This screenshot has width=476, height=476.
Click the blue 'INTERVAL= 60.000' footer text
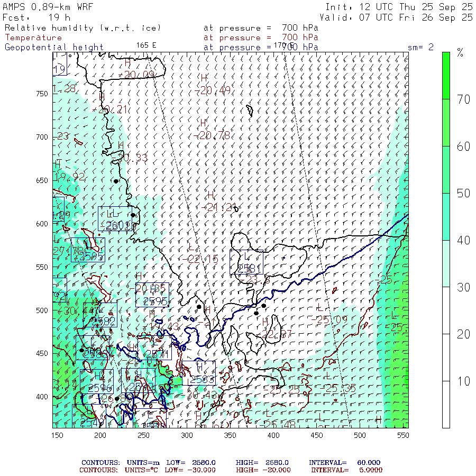(344, 463)
